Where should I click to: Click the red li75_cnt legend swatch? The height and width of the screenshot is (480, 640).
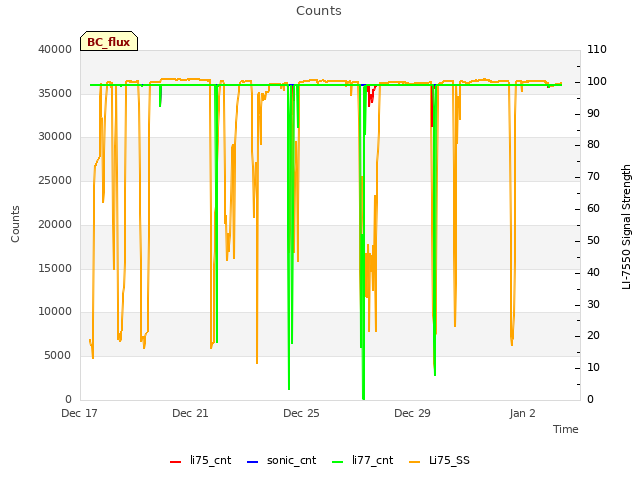click(x=176, y=462)
